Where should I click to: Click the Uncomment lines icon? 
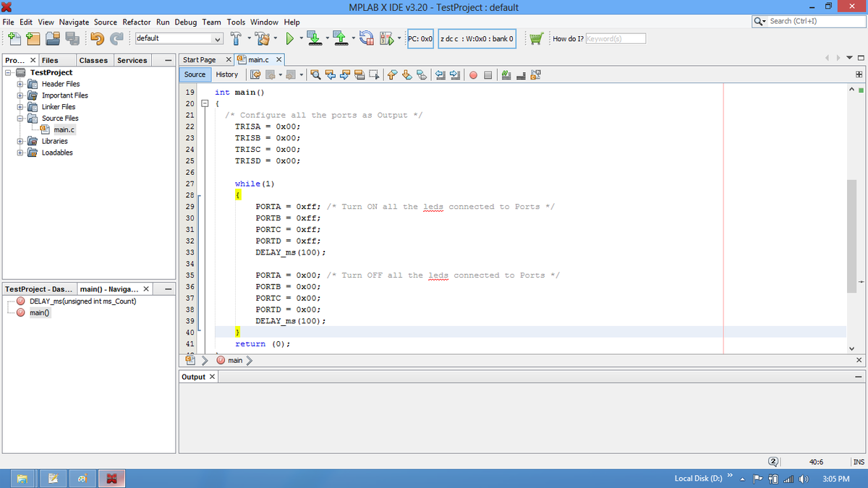(x=521, y=74)
